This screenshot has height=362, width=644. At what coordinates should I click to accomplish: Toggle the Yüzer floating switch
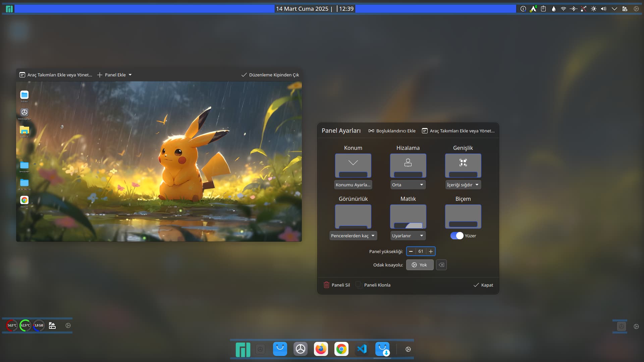(x=457, y=236)
